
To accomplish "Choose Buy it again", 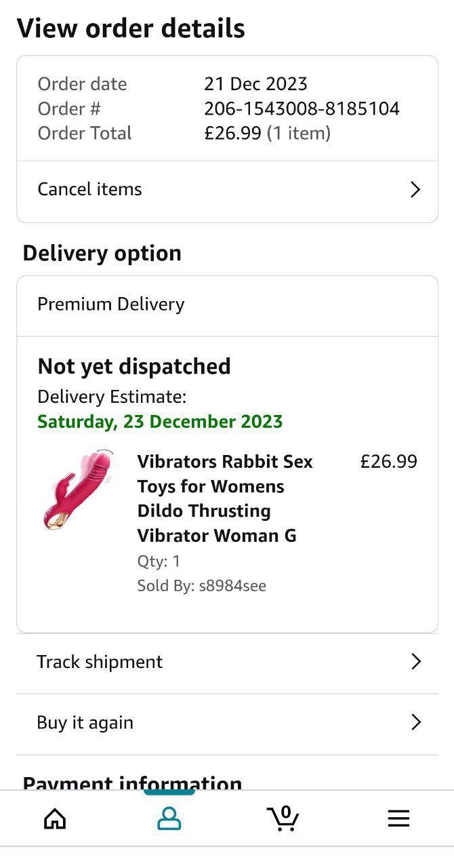I will 85,723.
